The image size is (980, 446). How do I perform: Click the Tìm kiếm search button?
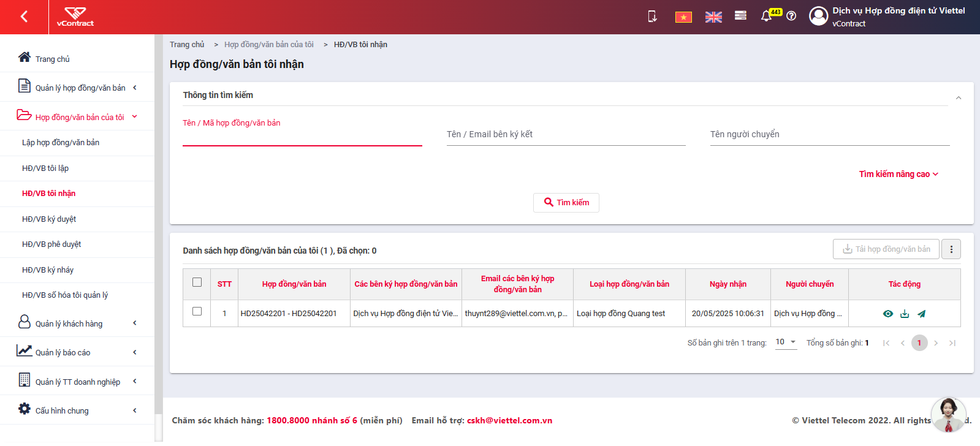coord(566,203)
